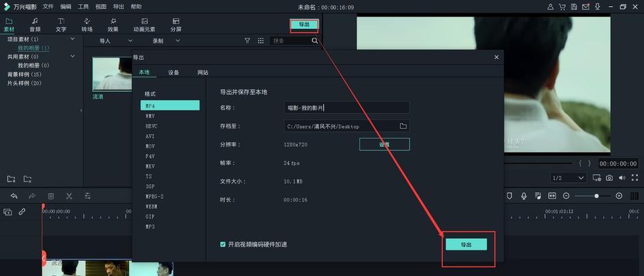Click the account profile icon

(550, 7)
